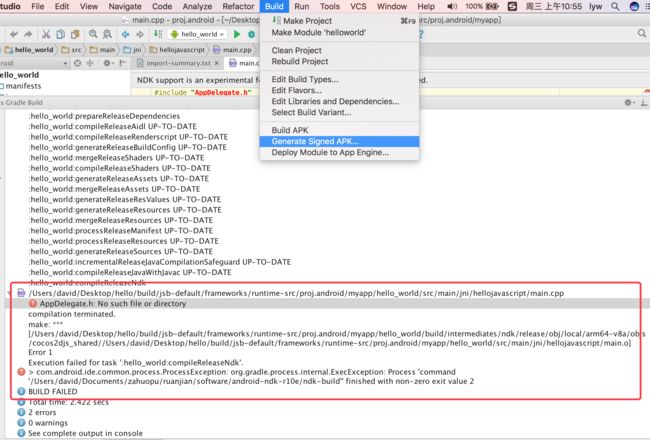The image size is (650, 440).
Task: Click macOS volume icon in menu bar
Action: [452, 6]
